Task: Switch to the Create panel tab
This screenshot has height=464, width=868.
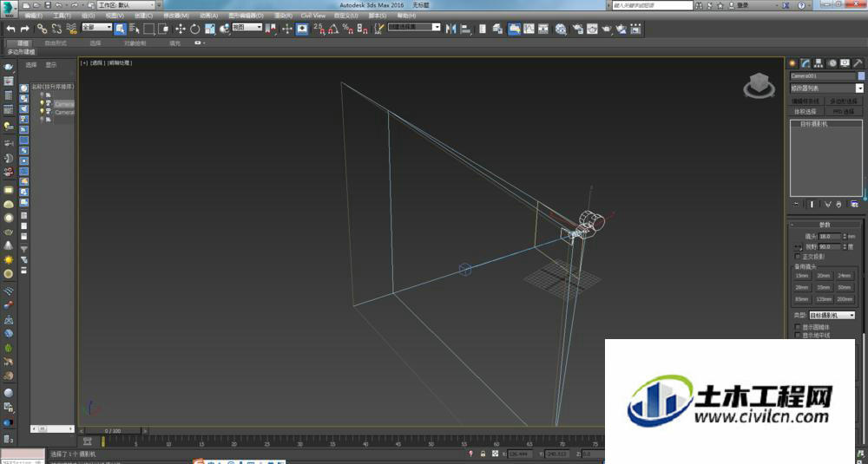Action: click(792, 63)
